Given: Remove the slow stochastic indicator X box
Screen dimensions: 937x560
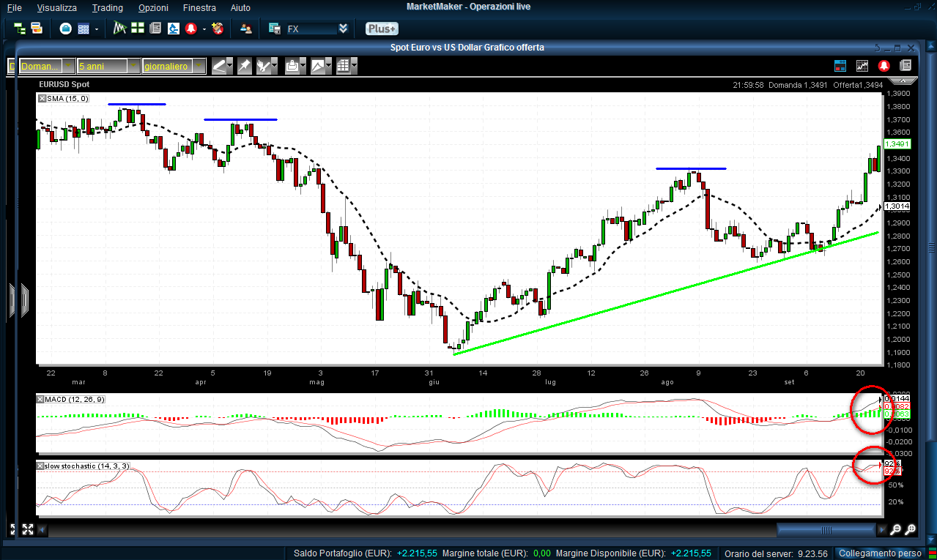Looking at the screenshot, I should click(x=42, y=466).
